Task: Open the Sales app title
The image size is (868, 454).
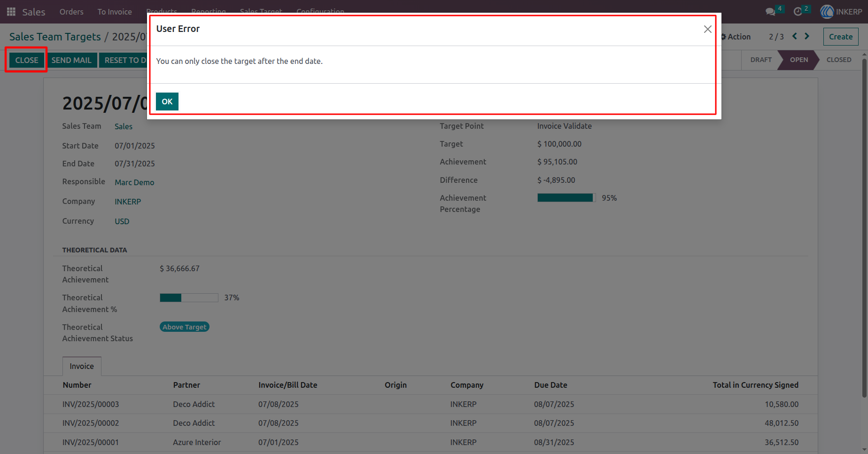Action: pyautogui.click(x=34, y=12)
